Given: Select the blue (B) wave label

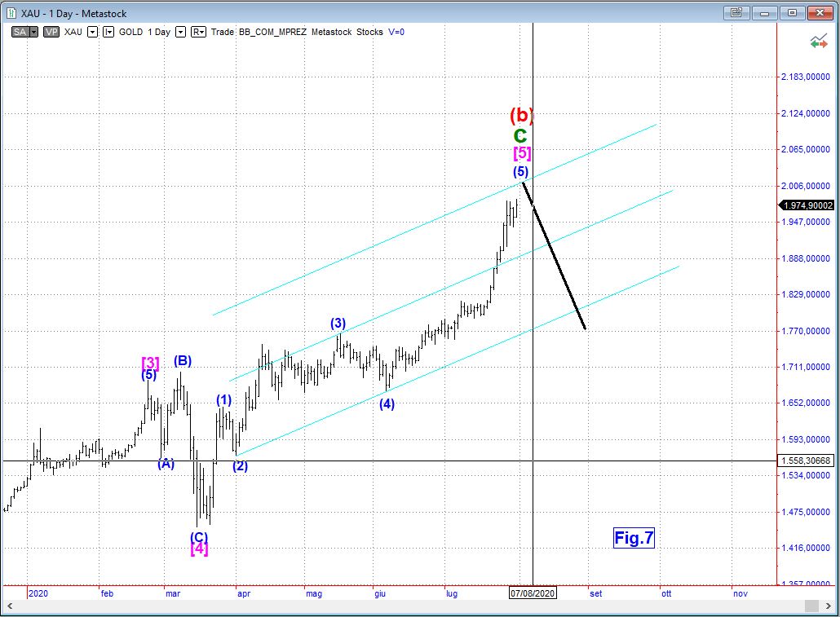Looking at the screenshot, I should pos(183,360).
